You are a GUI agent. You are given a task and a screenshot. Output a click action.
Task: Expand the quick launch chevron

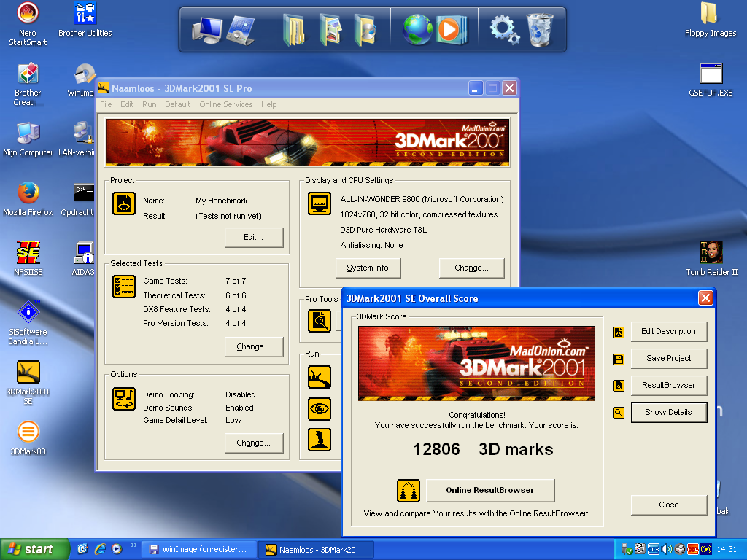pos(134,545)
